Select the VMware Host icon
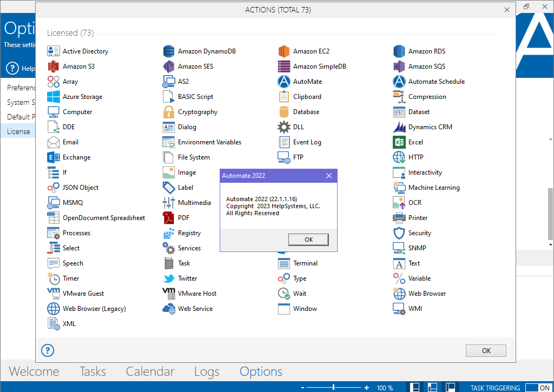Image resolution: width=554 pixels, height=392 pixels. (x=169, y=294)
